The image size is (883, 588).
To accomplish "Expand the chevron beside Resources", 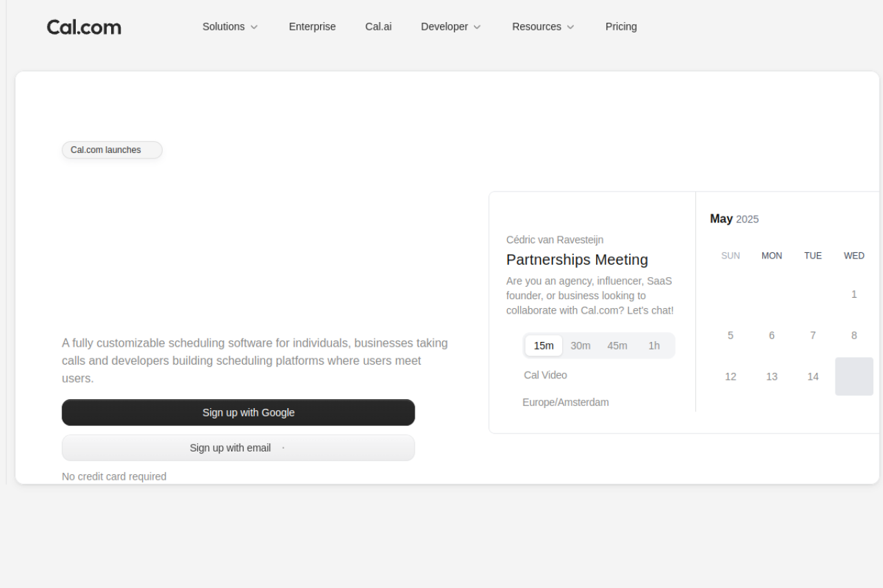I will point(571,27).
